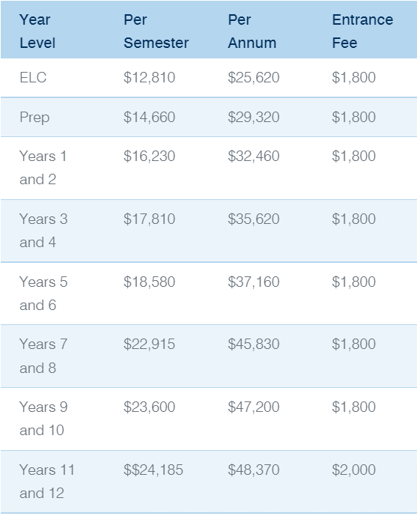Select the $29,320 annual fee
This screenshot has width=420, height=516.
[254, 117]
